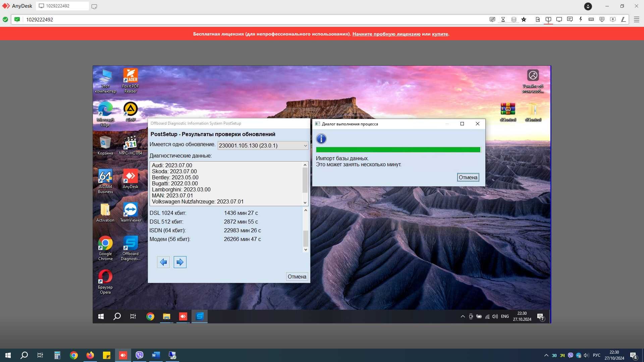
Task: Open AIDA64 Business desktop shortcut
Action: pos(105,181)
